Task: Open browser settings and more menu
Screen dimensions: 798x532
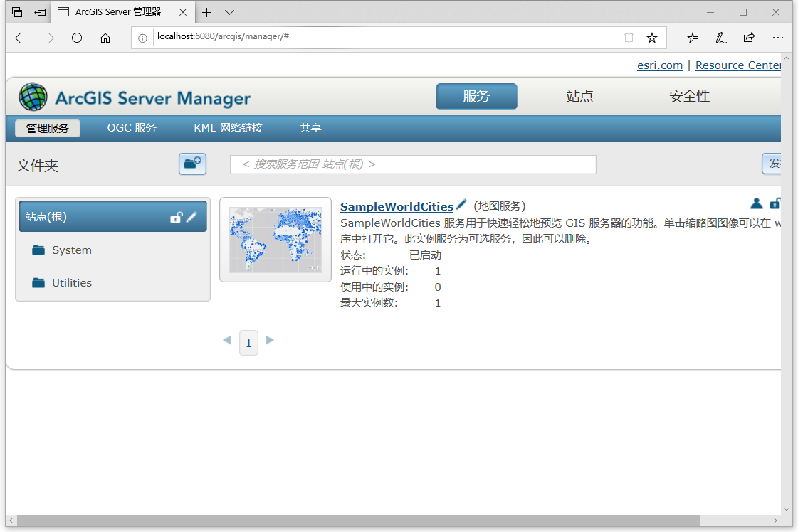Action: (x=777, y=38)
